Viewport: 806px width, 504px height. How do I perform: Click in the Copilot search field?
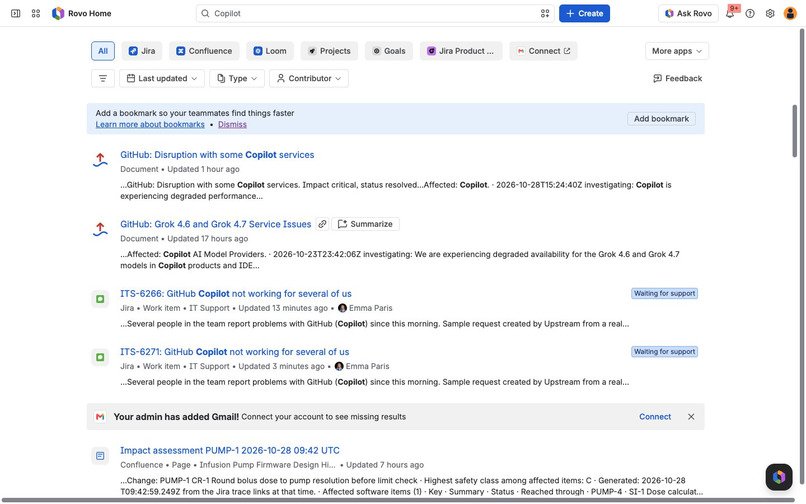coord(375,13)
